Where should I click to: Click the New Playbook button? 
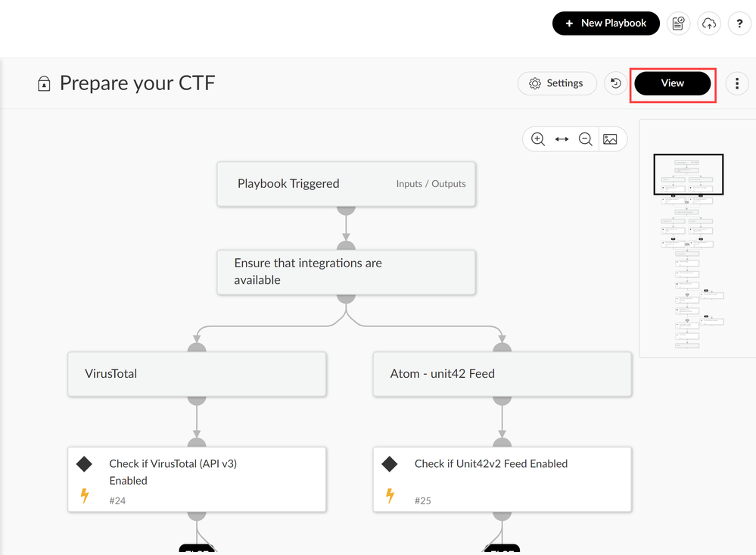pos(605,23)
